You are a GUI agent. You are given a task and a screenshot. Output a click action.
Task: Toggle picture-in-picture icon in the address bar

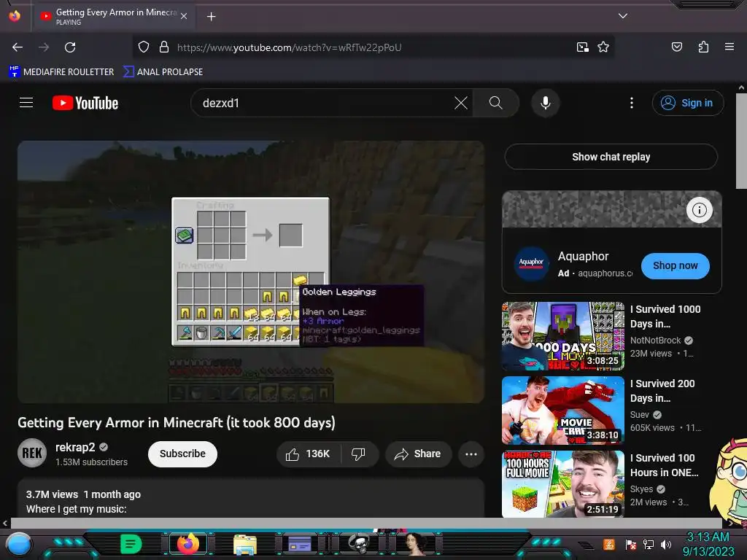point(582,47)
